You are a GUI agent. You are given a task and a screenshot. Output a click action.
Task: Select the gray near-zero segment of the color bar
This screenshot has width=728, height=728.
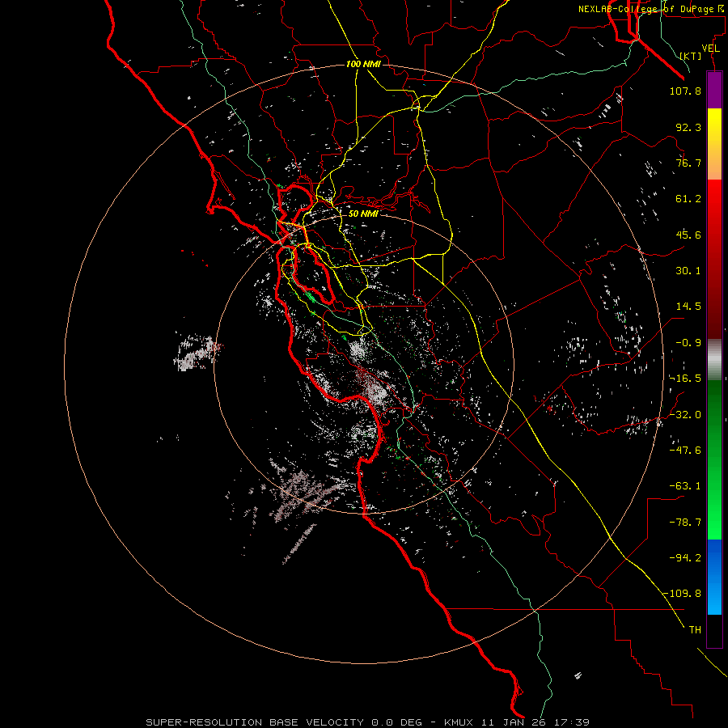tap(714, 360)
